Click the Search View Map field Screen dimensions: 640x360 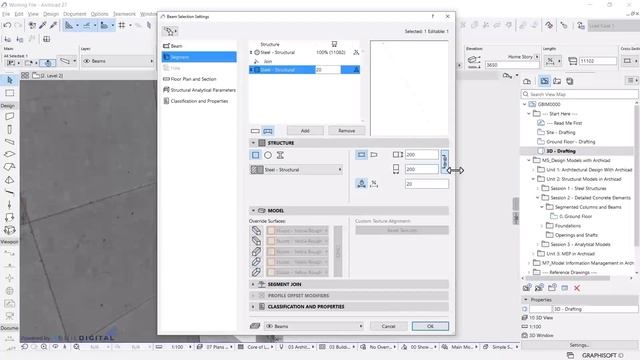point(580,94)
